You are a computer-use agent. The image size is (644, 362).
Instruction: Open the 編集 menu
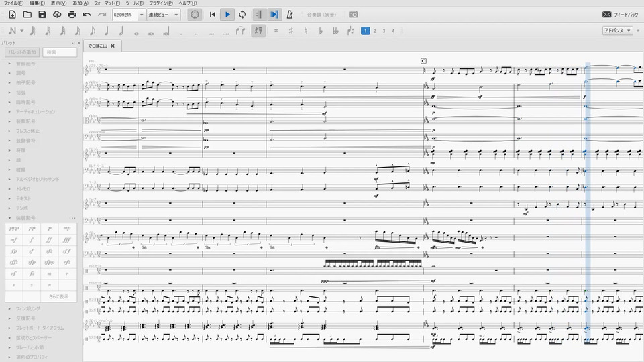tap(37, 3)
